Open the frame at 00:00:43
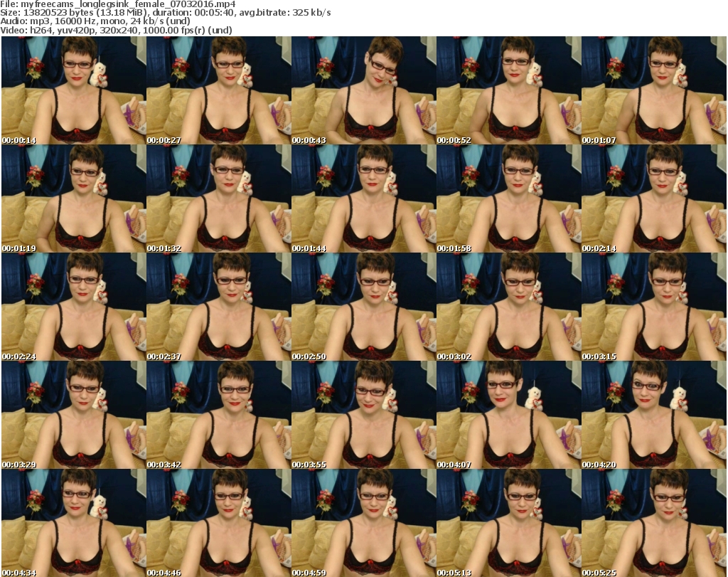This screenshot has width=728, height=577. 363,90
